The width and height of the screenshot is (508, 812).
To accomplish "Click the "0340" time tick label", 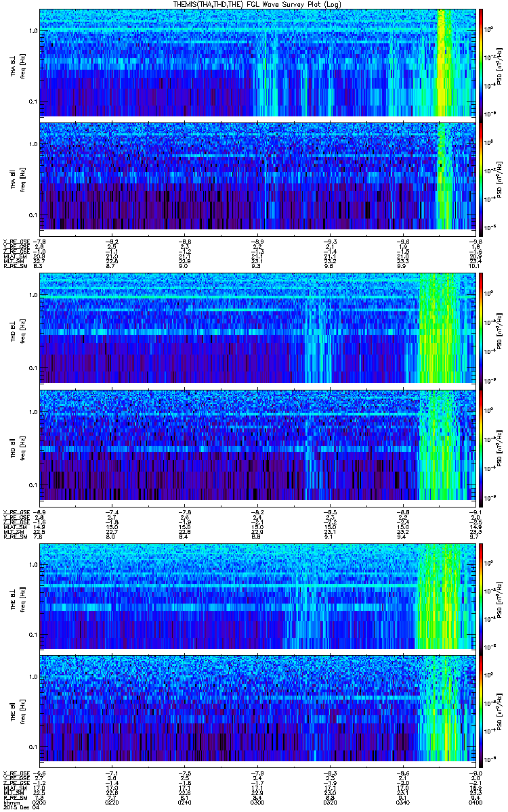I will (403, 802).
